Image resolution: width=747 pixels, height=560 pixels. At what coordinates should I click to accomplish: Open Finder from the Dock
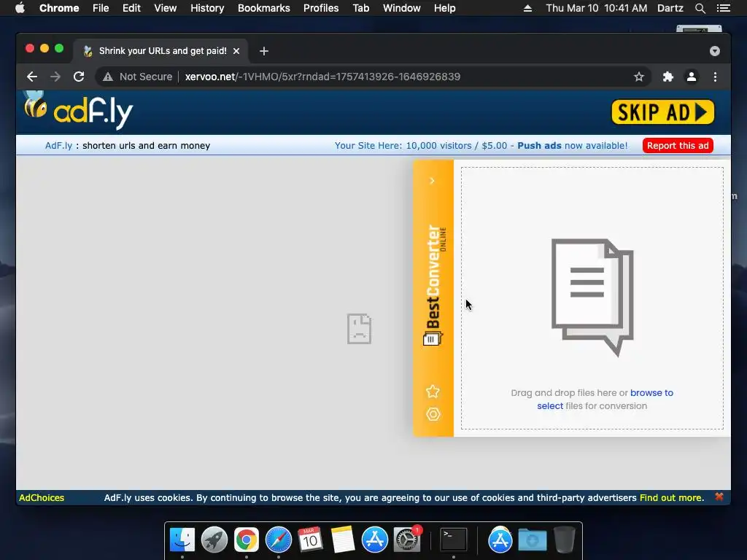(x=182, y=540)
